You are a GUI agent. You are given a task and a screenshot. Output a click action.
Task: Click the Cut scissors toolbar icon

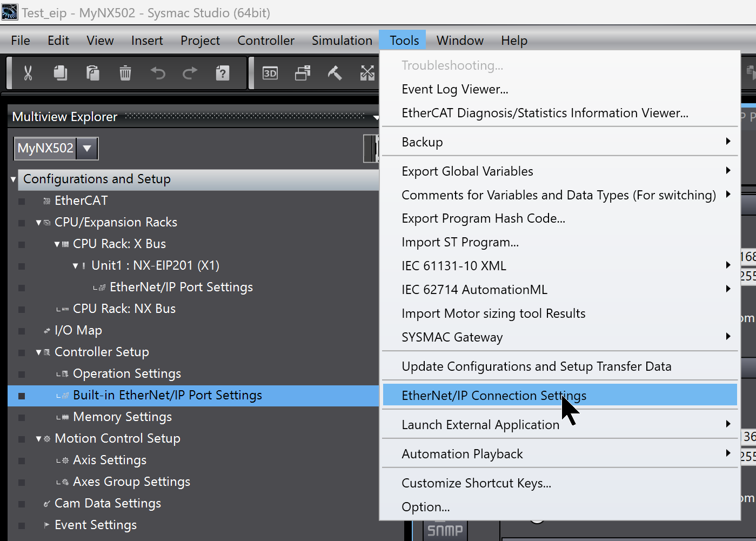click(x=28, y=73)
